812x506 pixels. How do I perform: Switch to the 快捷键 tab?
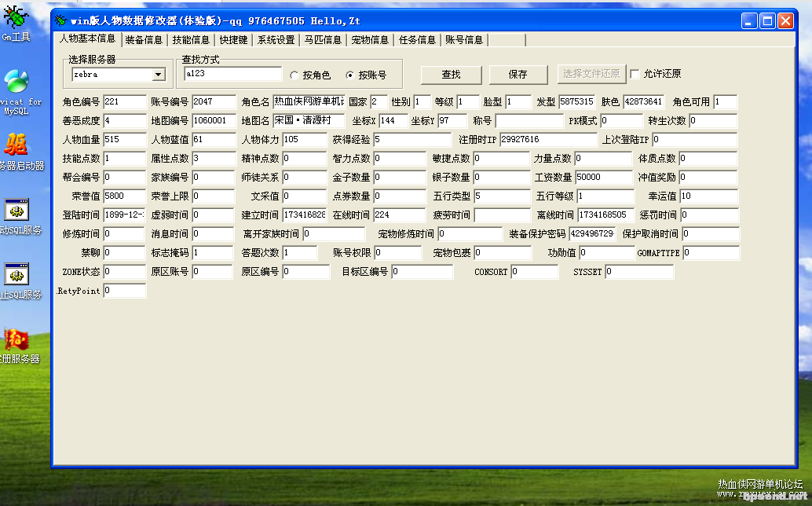(233, 40)
